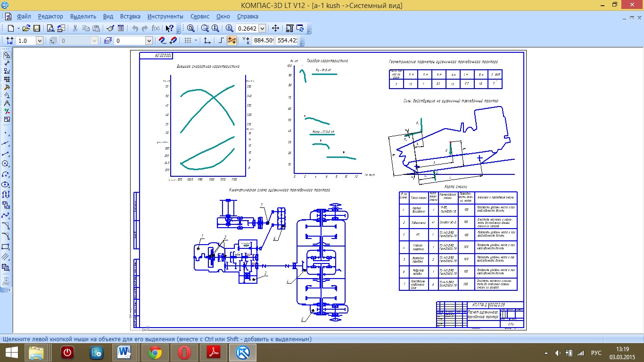The height and width of the screenshot is (362, 644).
Task: Select the Pan (move view) cross-arrows tool
Action: [x=275, y=28]
